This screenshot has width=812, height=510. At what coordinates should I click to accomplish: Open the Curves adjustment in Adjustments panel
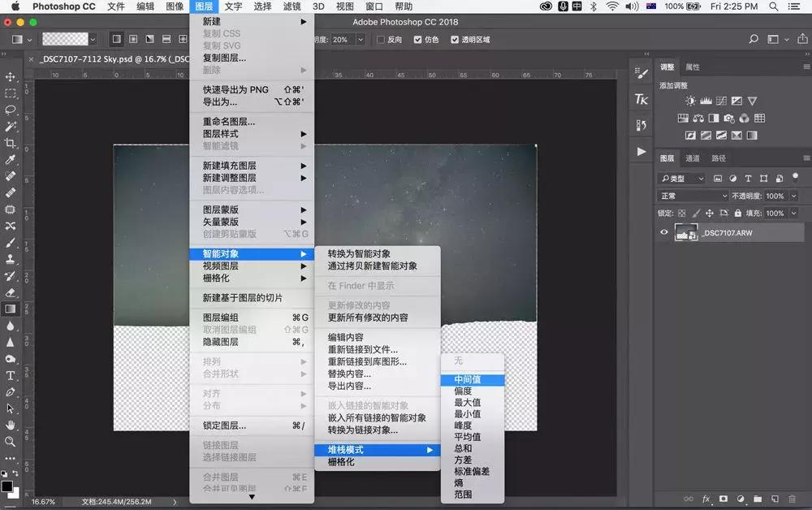click(721, 101)
